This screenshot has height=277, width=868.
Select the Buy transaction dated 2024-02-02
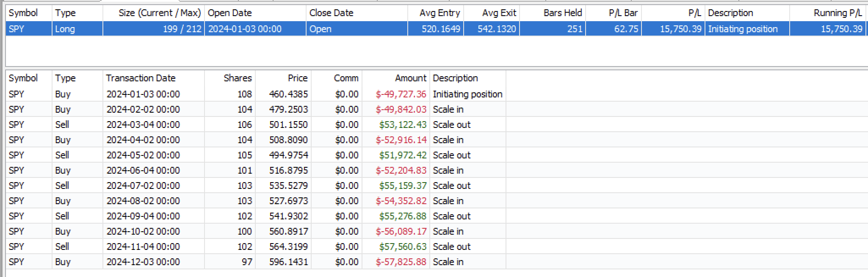click(x=254, y=109)
